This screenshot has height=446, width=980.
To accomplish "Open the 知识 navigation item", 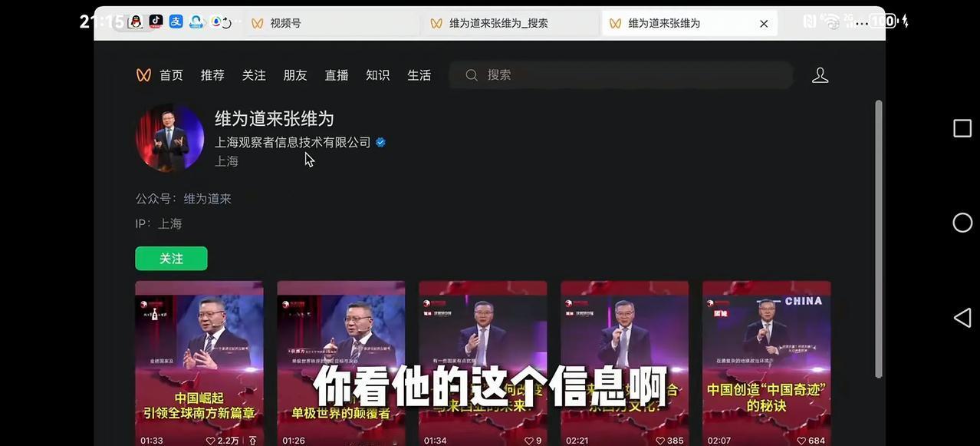I will [x=378, y=75].
